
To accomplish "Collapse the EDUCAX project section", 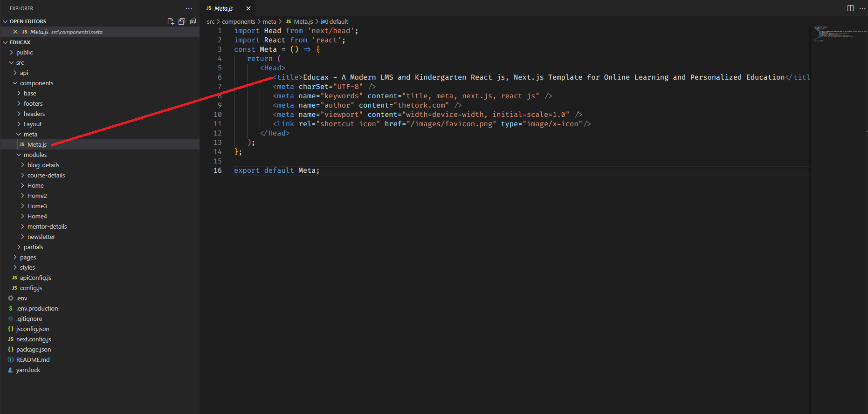I will point(20,42).
